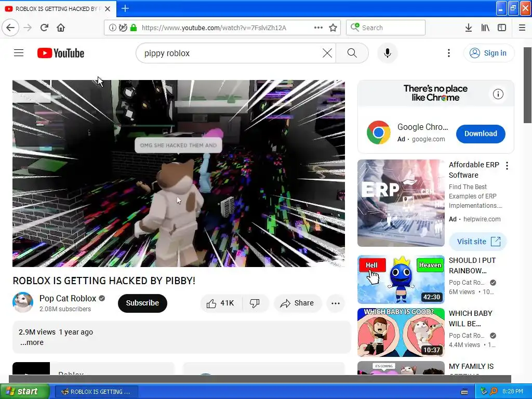Bookmark this page with the star icon
This screenshot has width=532, height=399.
333,28
